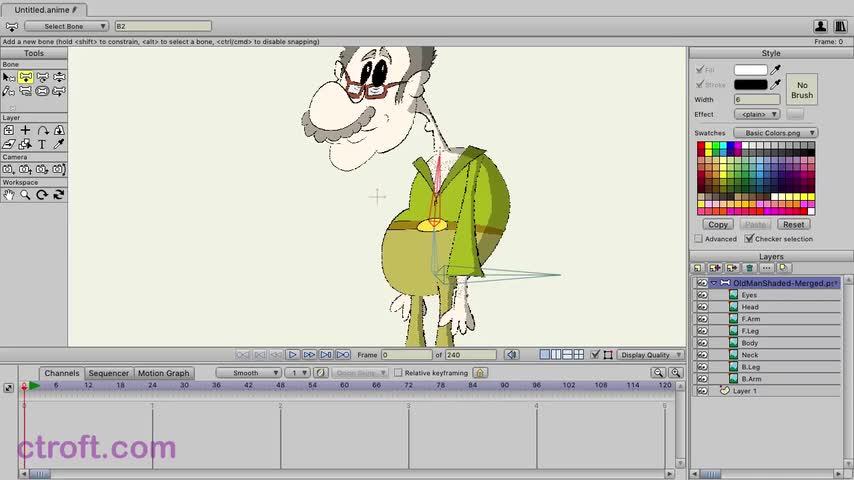Open the Display Quality dropdown
The height and width of the screenshot is (480, 854).
tap(651, 355)
